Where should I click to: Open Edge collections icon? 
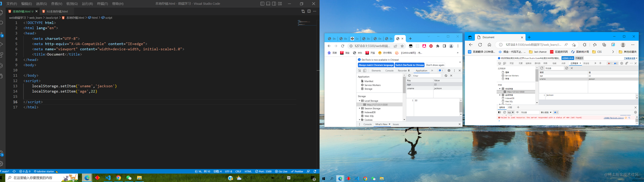(604, 45)
